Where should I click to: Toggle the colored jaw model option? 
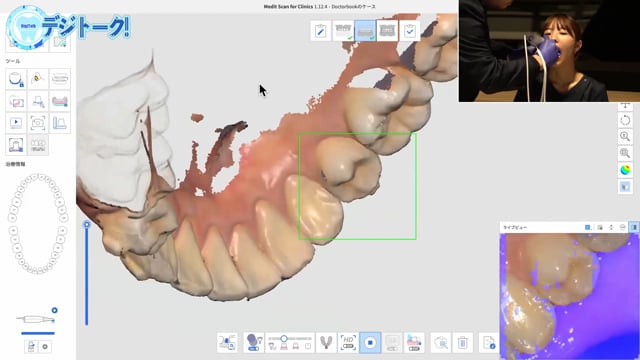[x=414, y=342]
